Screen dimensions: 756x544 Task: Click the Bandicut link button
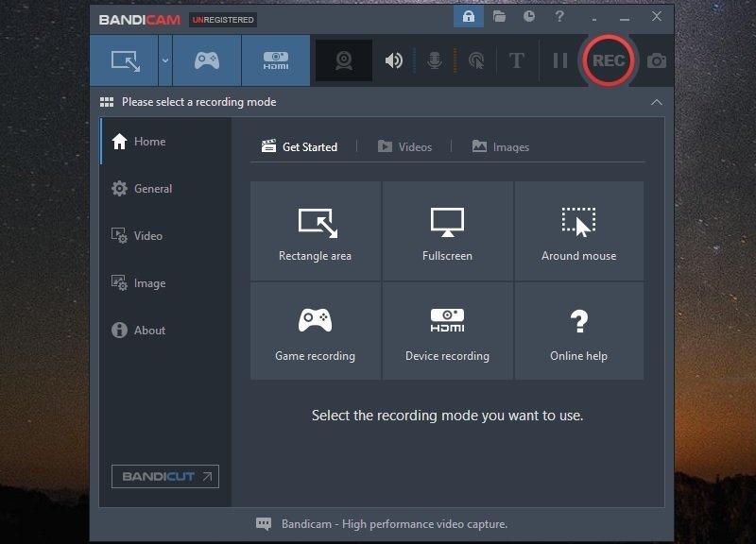(x=165, y=476)
